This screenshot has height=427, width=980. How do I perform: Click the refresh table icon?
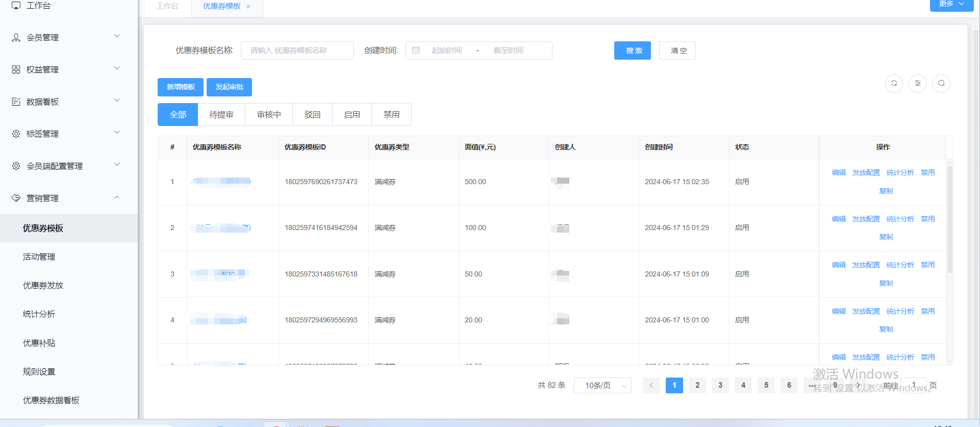894,83
